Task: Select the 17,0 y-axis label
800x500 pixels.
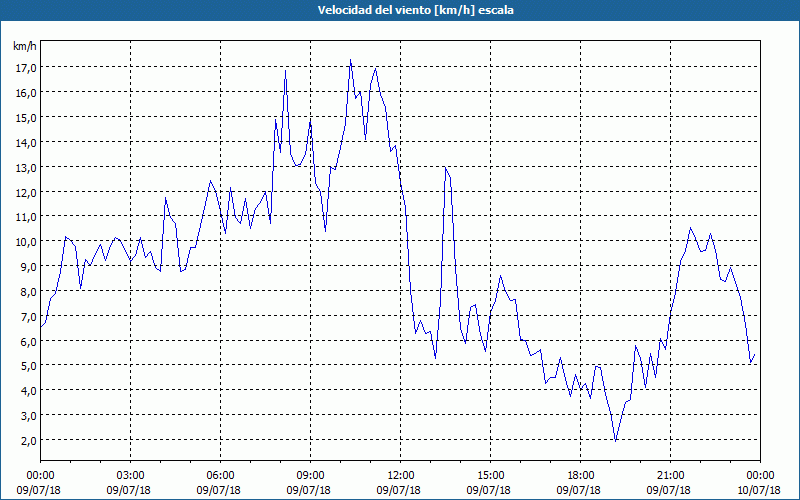Action: 26,68
